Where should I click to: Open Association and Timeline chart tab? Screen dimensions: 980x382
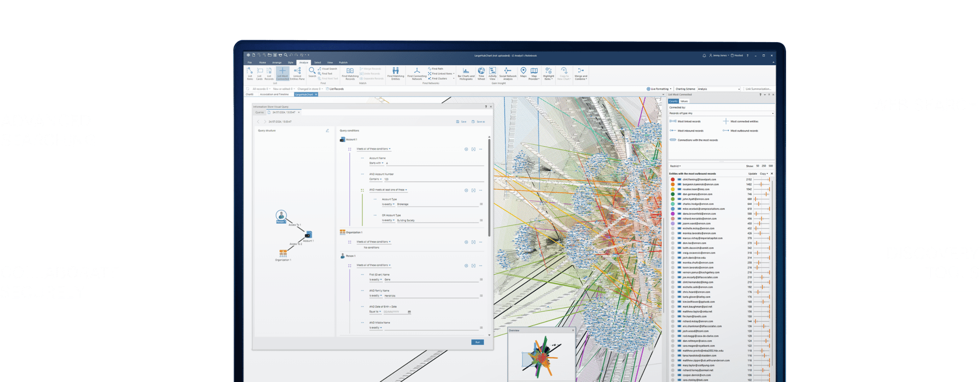click(x=274, y=94)
